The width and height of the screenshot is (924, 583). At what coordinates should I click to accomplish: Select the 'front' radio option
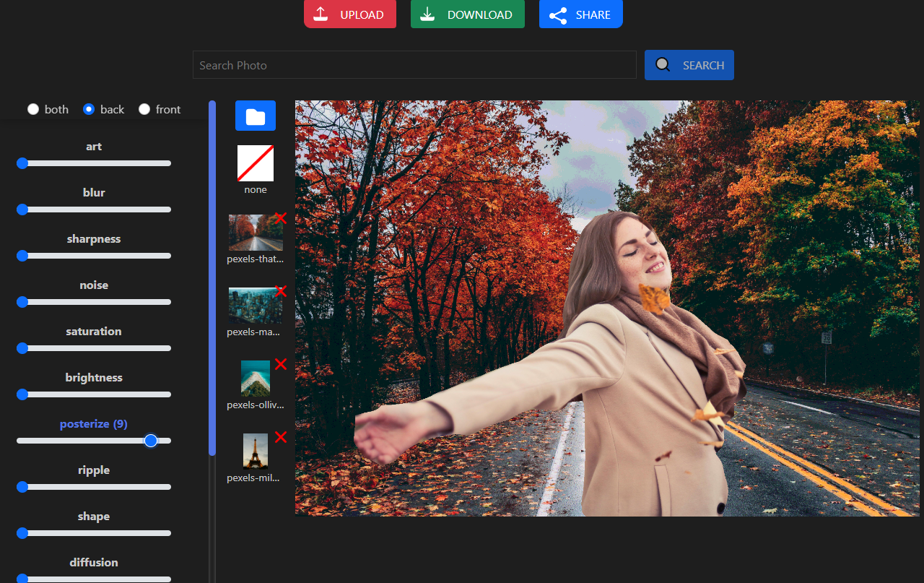(x=144, y=109)
